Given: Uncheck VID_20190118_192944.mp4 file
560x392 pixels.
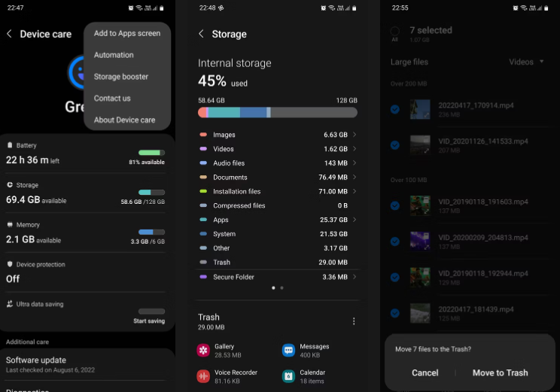Looking at the screenshot, I should click(394, 277).
